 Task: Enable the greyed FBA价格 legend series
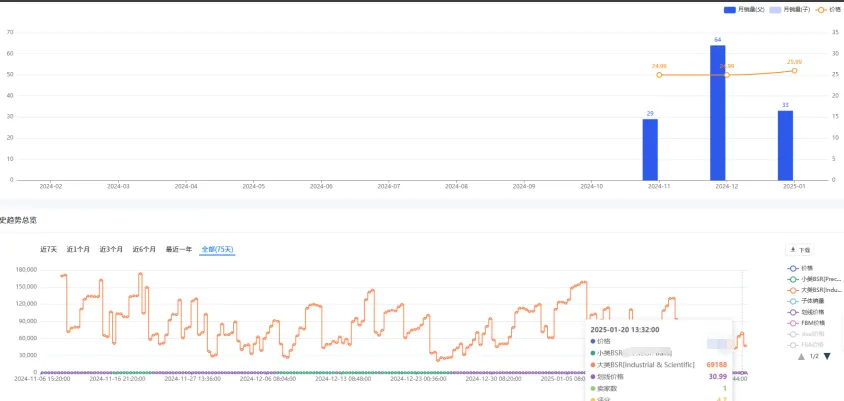click(806, 345)
